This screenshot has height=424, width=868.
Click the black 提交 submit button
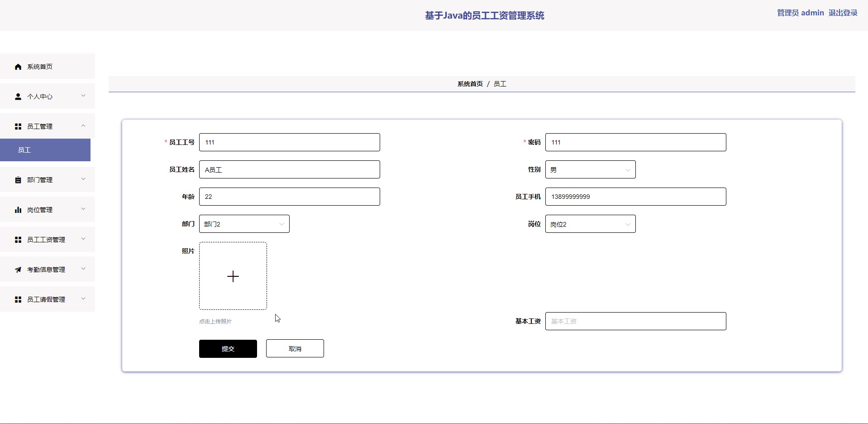click(x=228, y=349)
